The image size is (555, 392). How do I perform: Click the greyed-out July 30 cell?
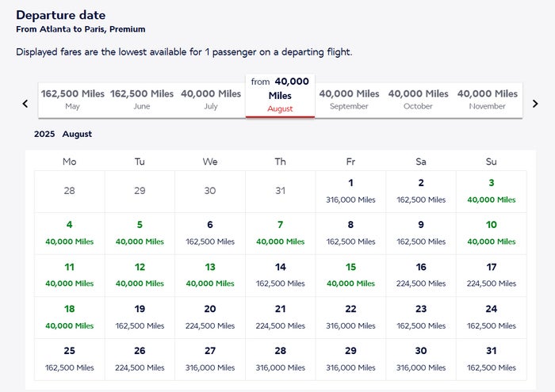click(210, 192)
